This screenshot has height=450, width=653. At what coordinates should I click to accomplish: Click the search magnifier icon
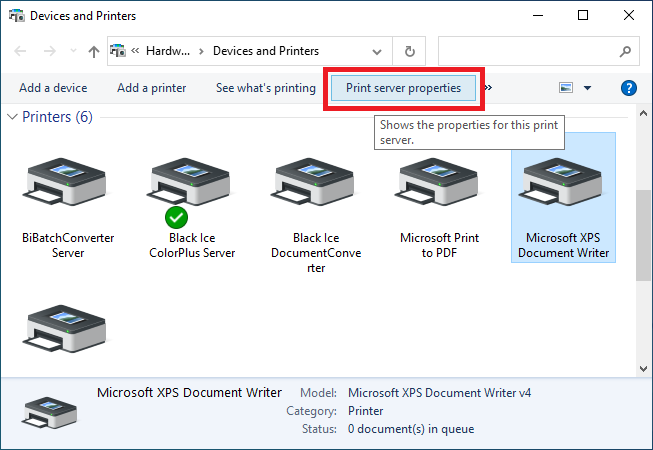coord(625,51)
